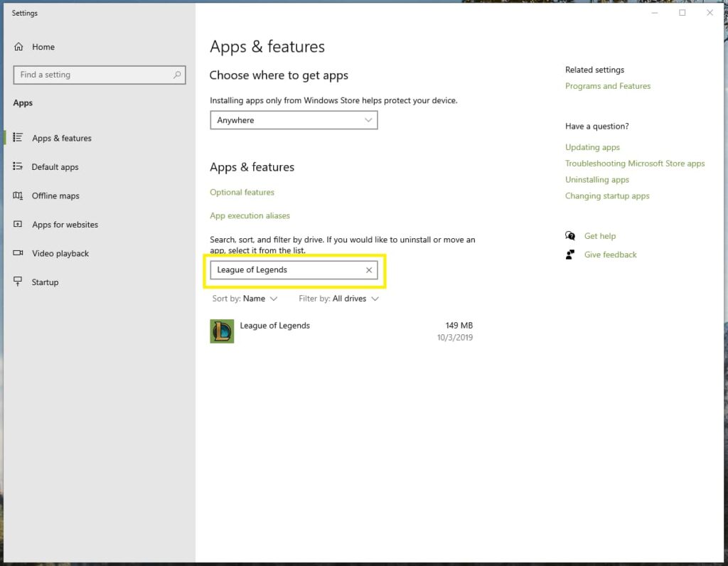This screenshot has height=566, width=728.
Task: Minimize the Settings window
Action: [655, 13]
